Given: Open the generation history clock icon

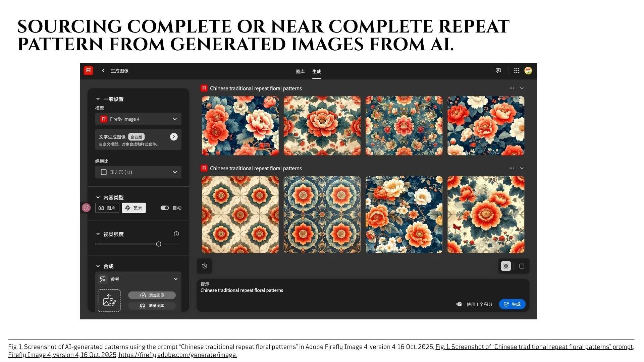Looking at the screenshot, I should pos(204,266).
